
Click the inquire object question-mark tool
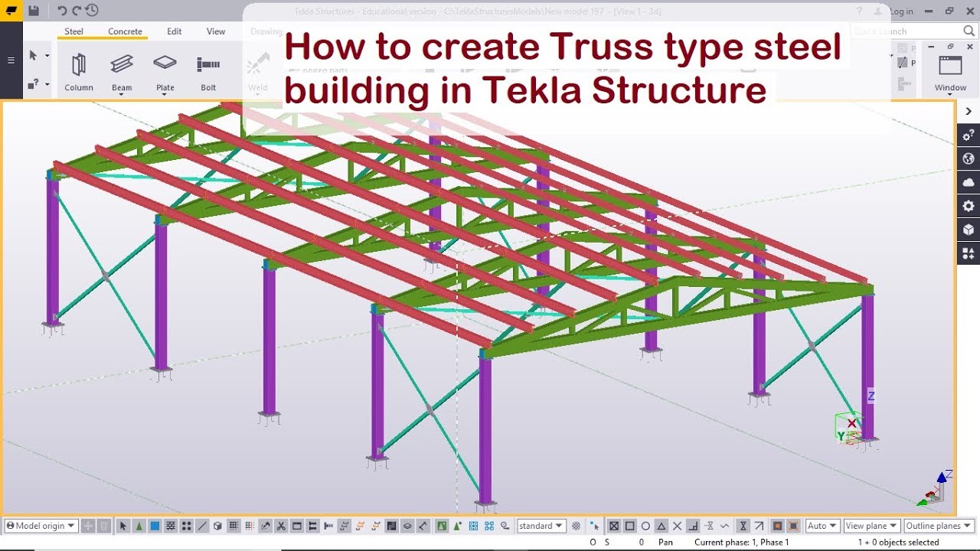[x=33, y=84]
